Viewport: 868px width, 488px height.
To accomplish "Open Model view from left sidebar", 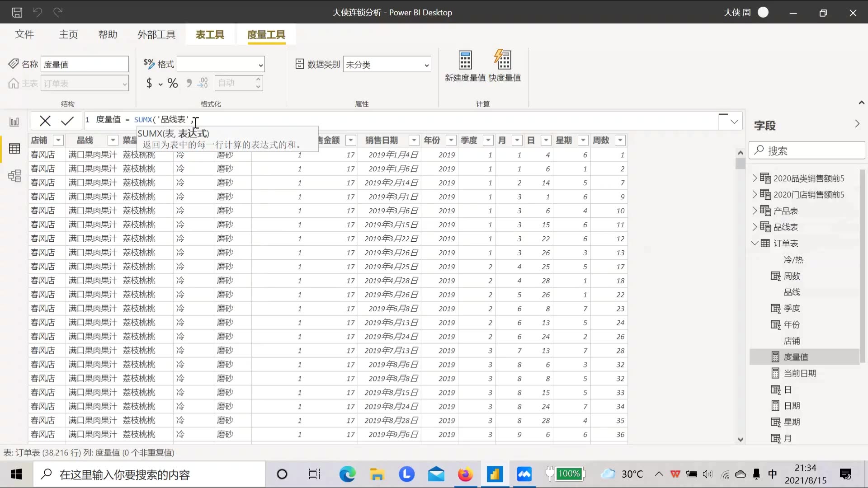I will tap(15, 176).
